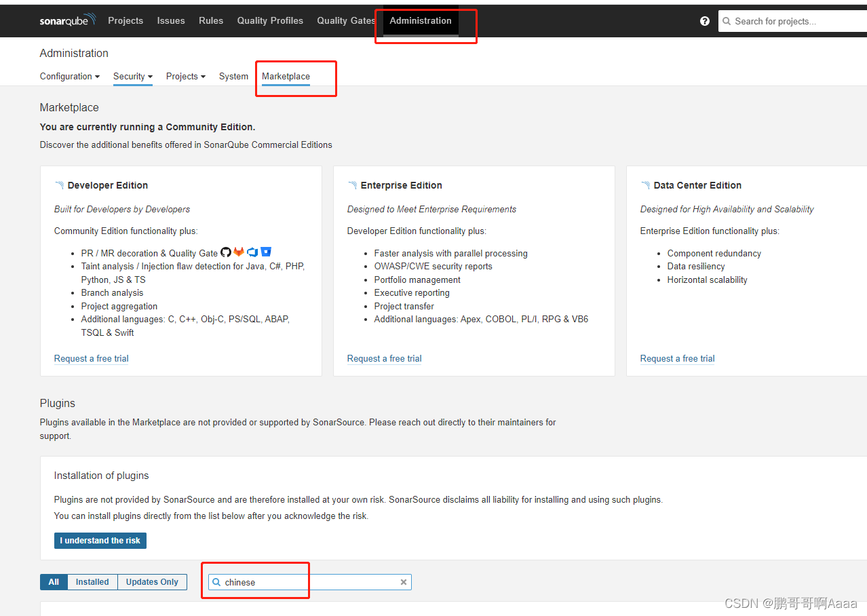Show All plugins filter
This screenshot has width=867, height=616.
click(54, 582)
